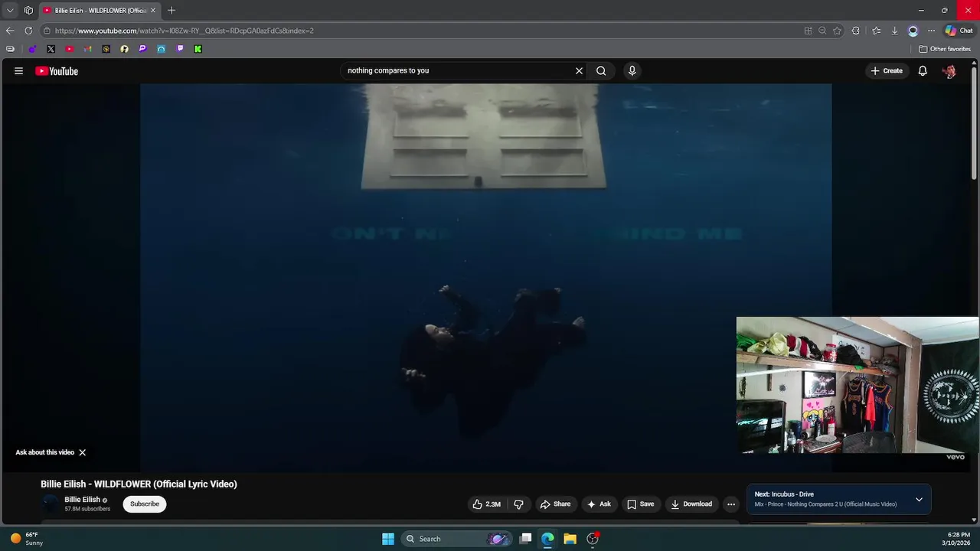Click the address bar URL
This screenshot has width=980, height=551.
tap(184, 31)
